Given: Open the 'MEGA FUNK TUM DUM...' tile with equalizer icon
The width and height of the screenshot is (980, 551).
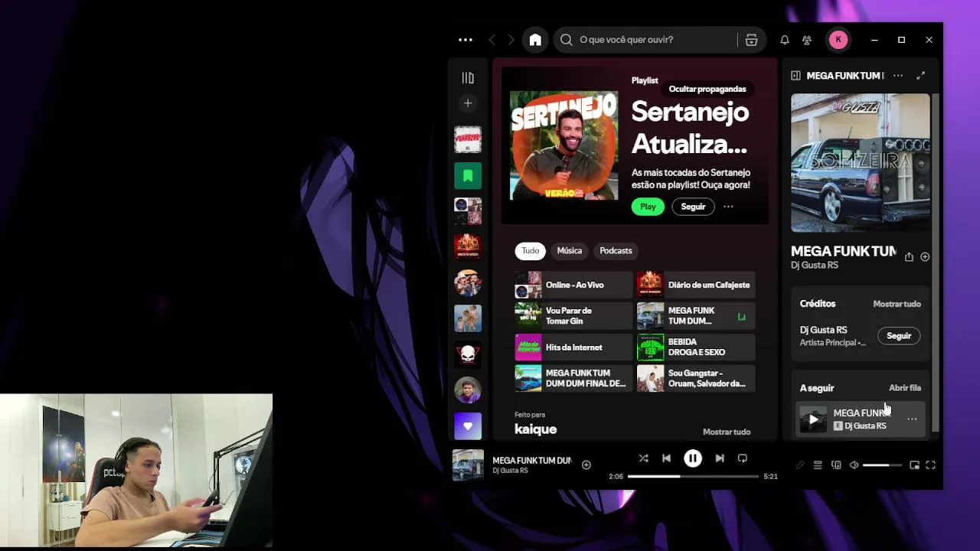Looking at the screenshot, I should [696, 316].
